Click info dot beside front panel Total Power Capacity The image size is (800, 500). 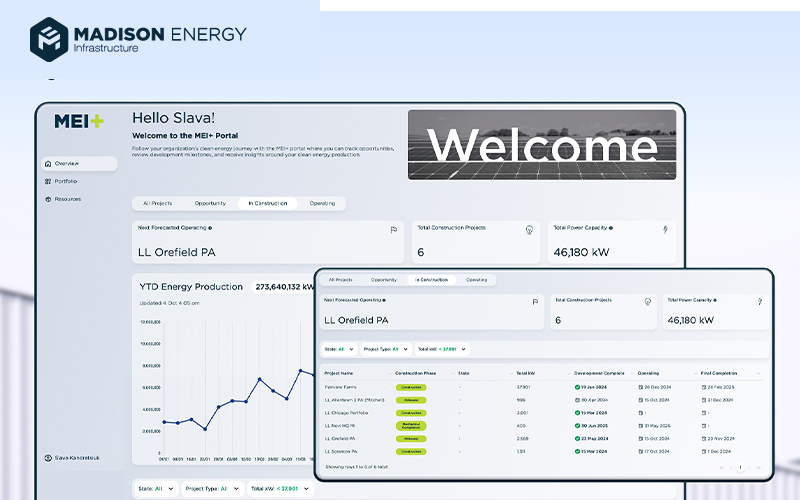pos(715,300)
